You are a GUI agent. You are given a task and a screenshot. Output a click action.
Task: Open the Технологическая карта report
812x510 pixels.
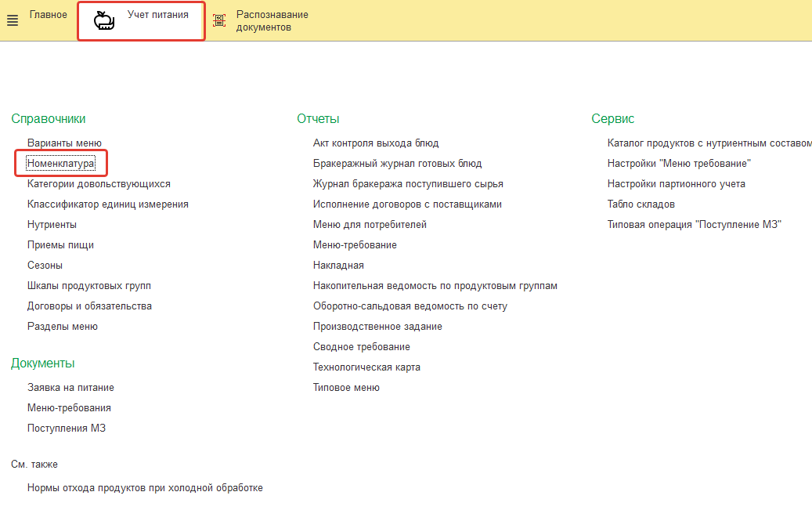pyautogui.click(x=366, y=367)
